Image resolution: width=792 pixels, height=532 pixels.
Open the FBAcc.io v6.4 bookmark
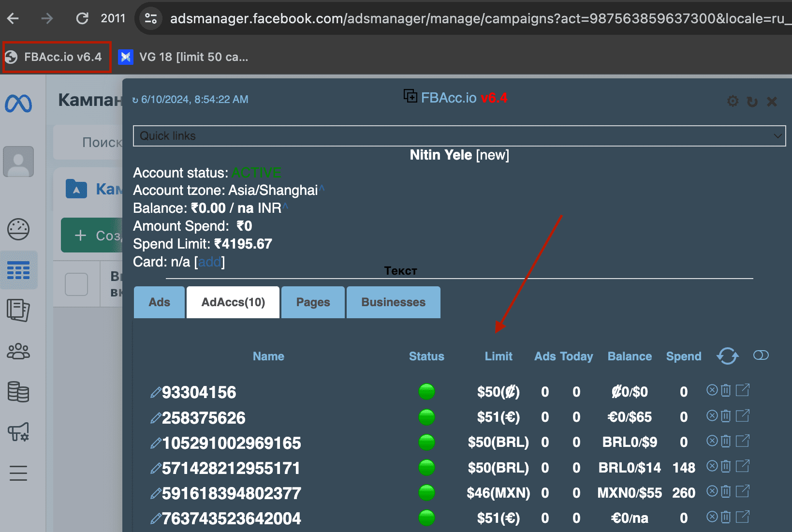point(57,57)
